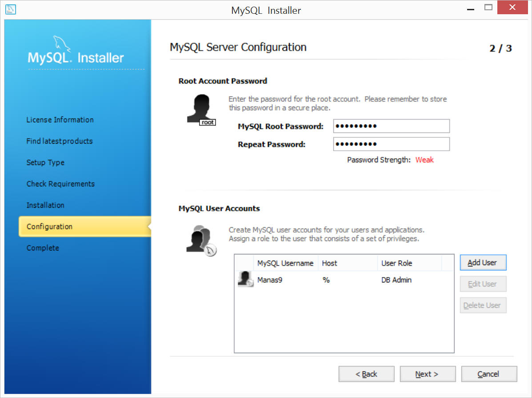Select License Information step in sidebar
Viewport: 532px width, 398px height.
[x=60, y=120]
